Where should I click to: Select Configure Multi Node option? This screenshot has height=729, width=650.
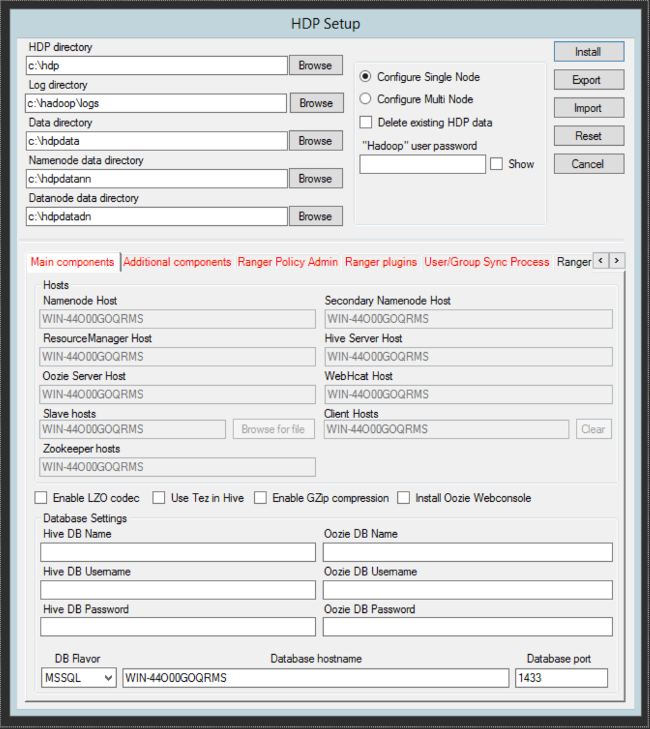pos(366,99)
